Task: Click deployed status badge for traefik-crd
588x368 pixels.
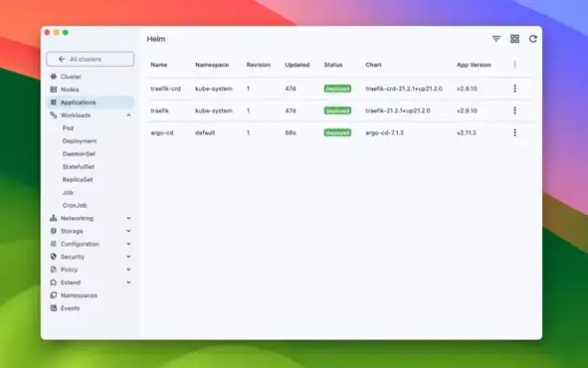Action: click(337, 88)
